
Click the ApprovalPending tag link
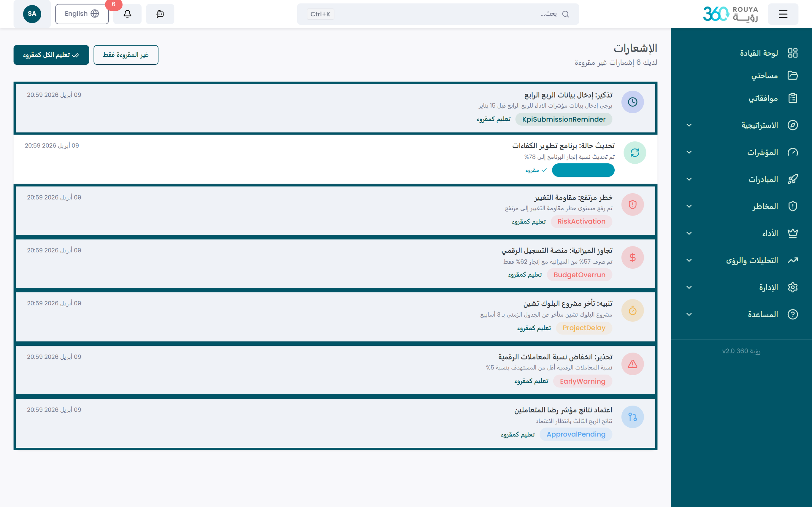576,434
